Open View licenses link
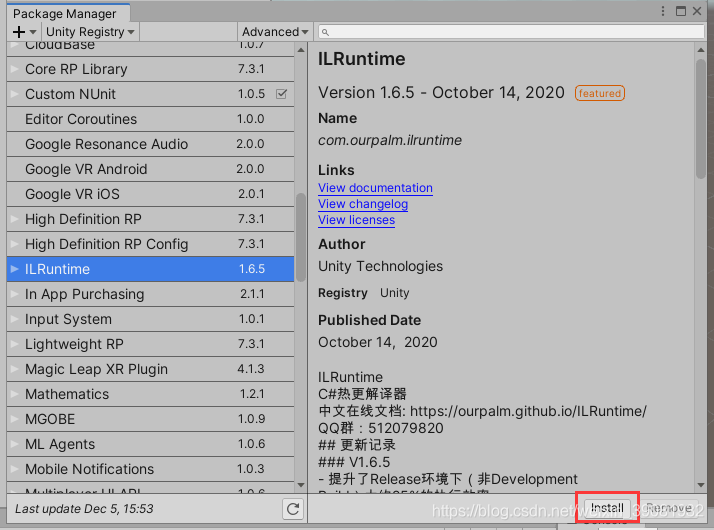 click(357, 220)
